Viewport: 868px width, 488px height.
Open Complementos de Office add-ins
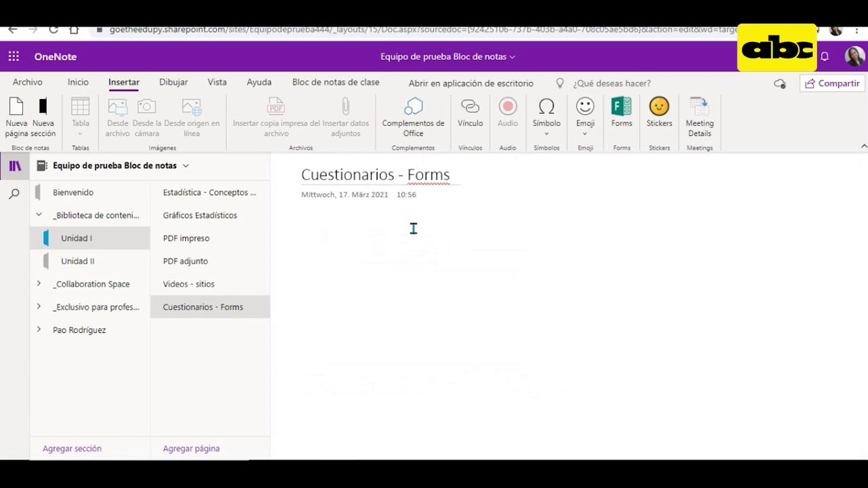413,117
